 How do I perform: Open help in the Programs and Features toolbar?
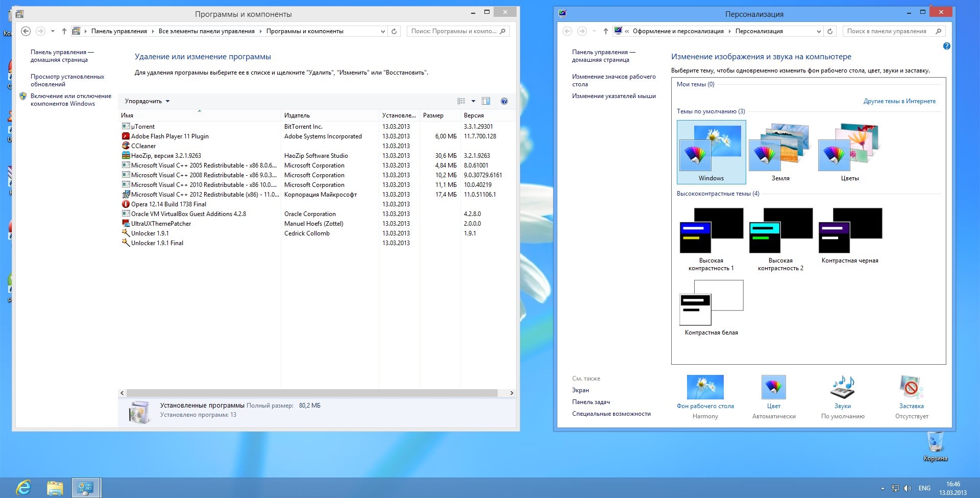click(504, 101)
